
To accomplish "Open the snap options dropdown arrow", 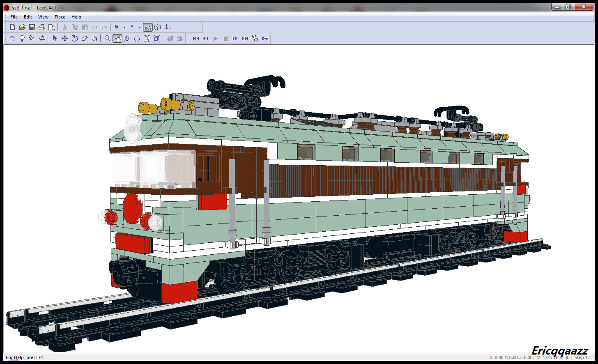I will (x=139, y=27).
